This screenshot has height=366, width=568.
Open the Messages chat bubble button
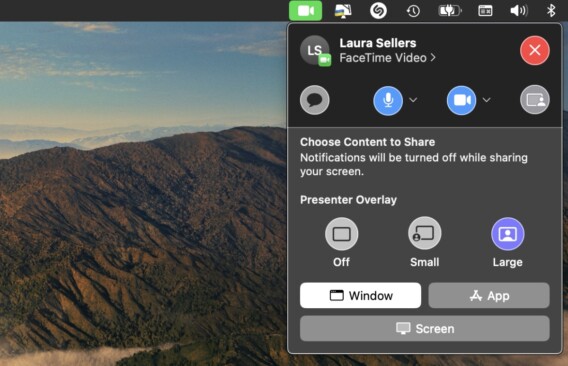click(314, 100)
